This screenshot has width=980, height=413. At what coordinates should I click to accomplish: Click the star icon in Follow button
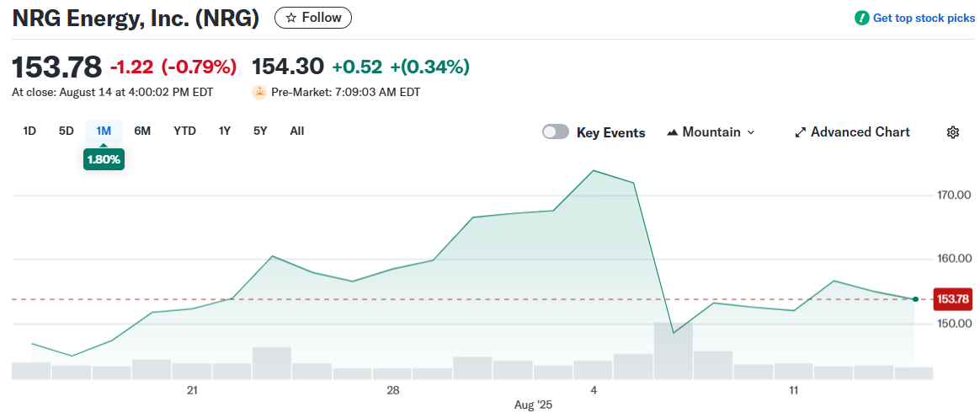[291, 19]
